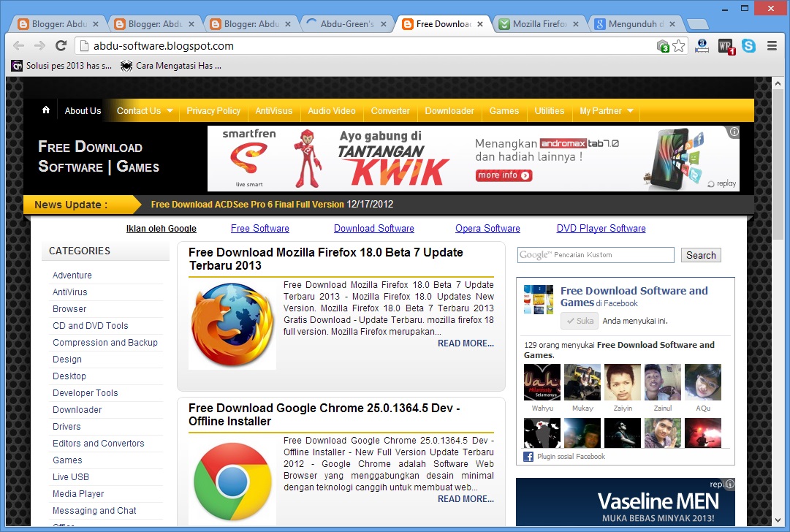Focus the Google custom search field
Viewport: 790px width, 532px height.
pos(596,255)
